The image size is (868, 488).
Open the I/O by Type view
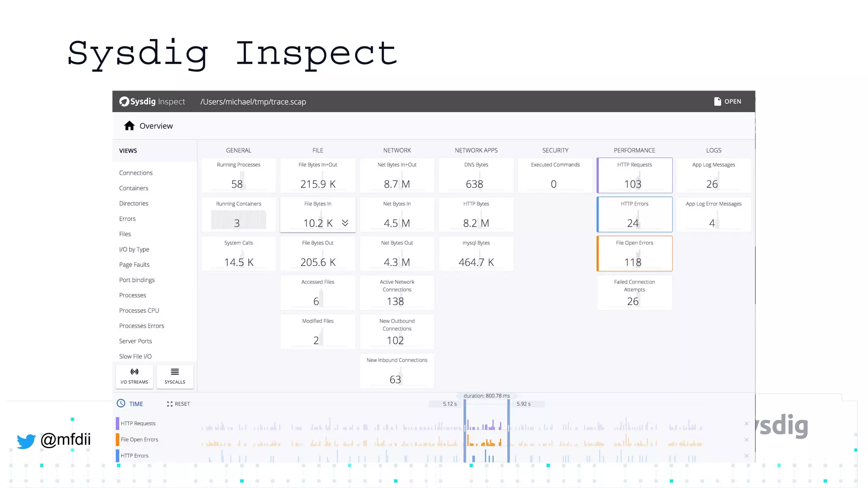coord(134,250)
